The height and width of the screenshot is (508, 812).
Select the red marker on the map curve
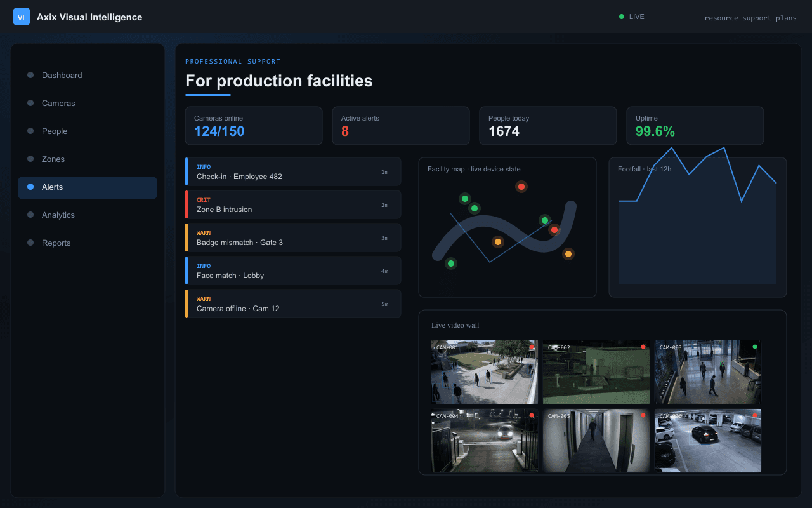coord(554,230)
